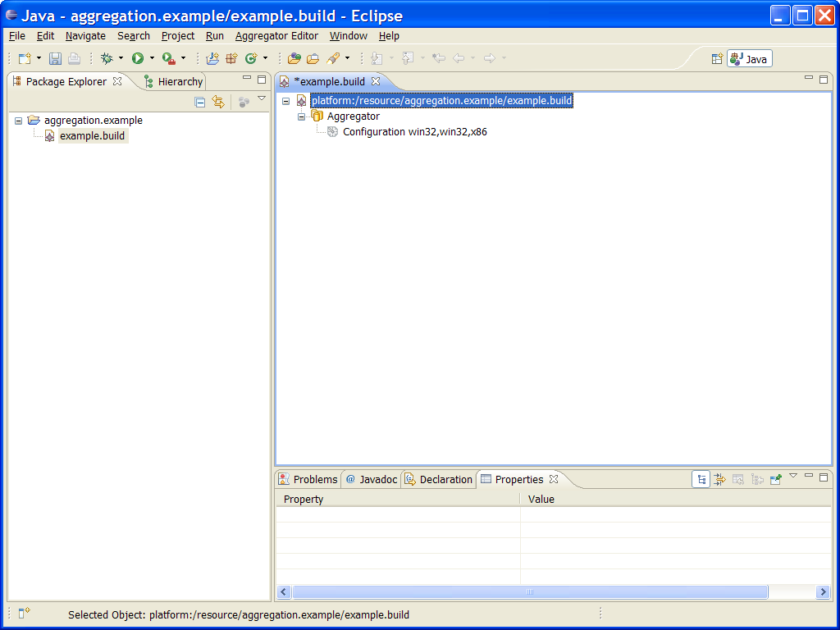Click the Run External Tools icon
840x630 pixels.
coord(169,58)
